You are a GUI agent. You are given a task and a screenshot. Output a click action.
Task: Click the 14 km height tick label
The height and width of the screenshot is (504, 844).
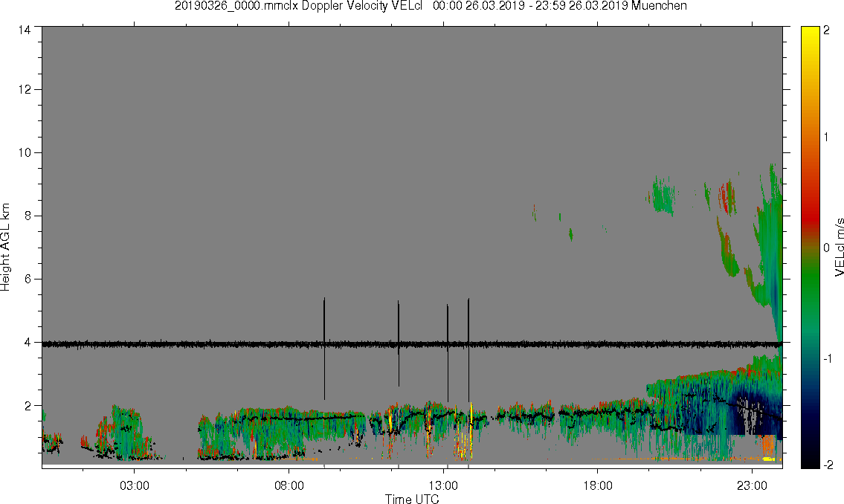click(x=25, y=30)
